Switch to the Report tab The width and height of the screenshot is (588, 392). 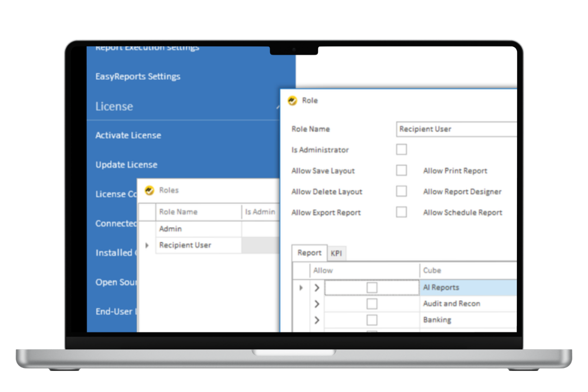tap(309, 253)
